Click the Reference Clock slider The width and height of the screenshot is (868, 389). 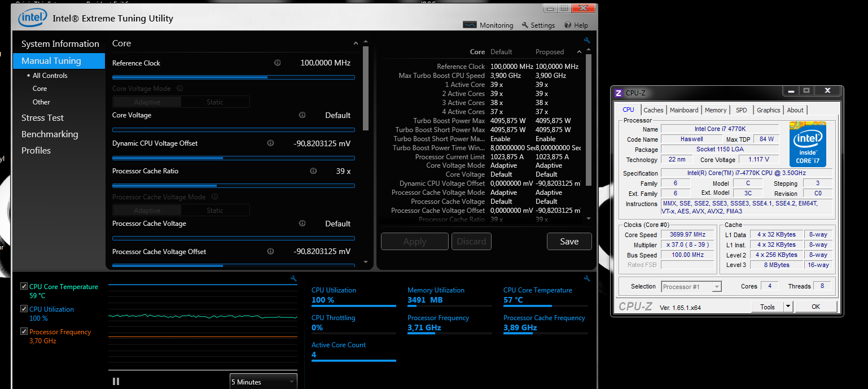click(x=234, y=77)
